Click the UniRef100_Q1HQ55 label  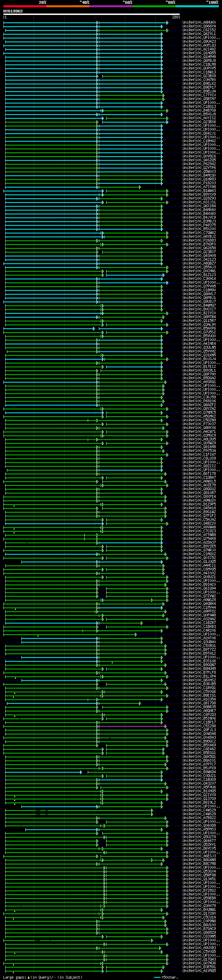[x=199, y=53]
